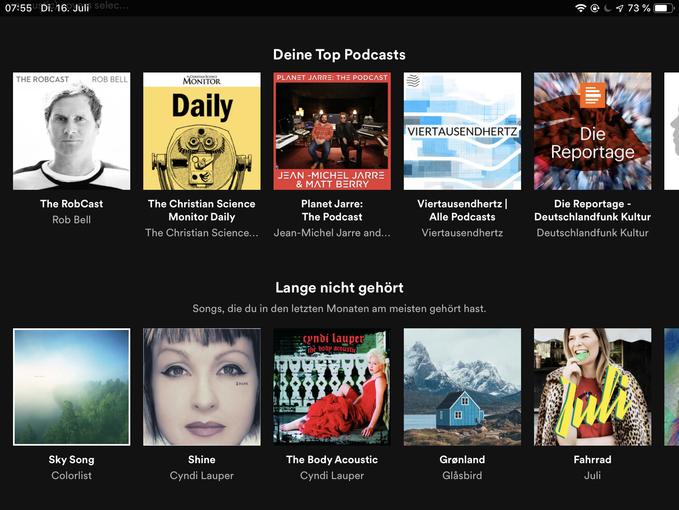Select 'Viertausendhertz' publisher subtitle
Image resolution: width=679 pixels, height=510 pixels.
point(462,233)
